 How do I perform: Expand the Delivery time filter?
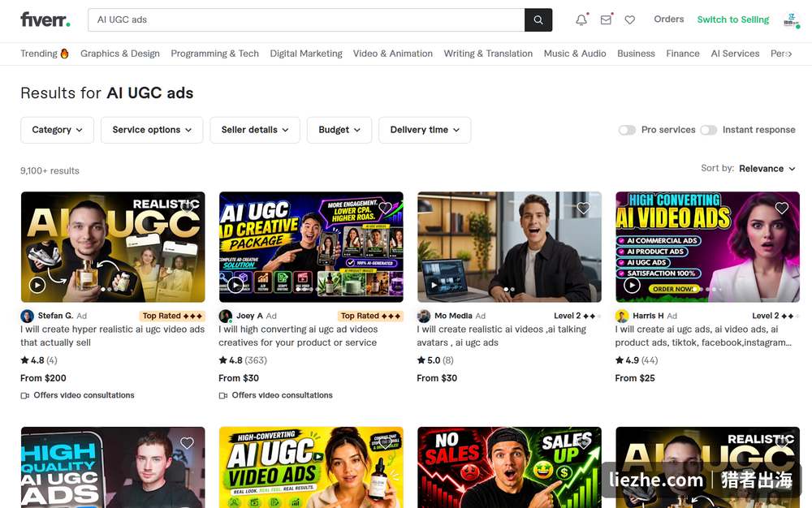click(425, 130)
